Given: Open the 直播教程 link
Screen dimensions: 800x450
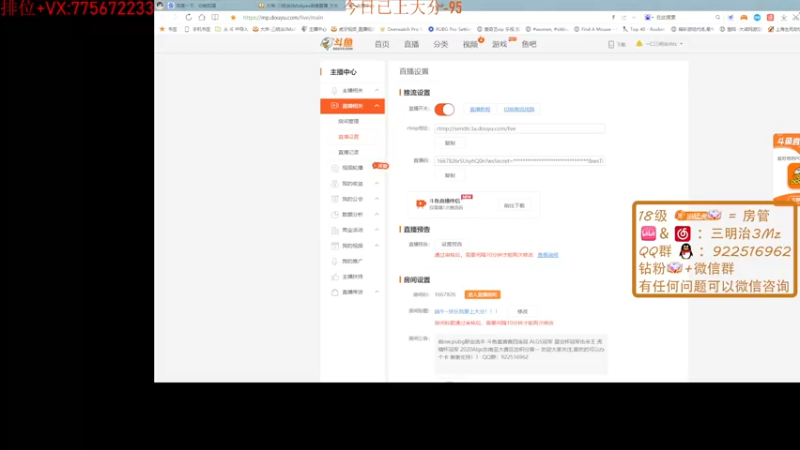Looking at the screenshot, I should (480, 109).
